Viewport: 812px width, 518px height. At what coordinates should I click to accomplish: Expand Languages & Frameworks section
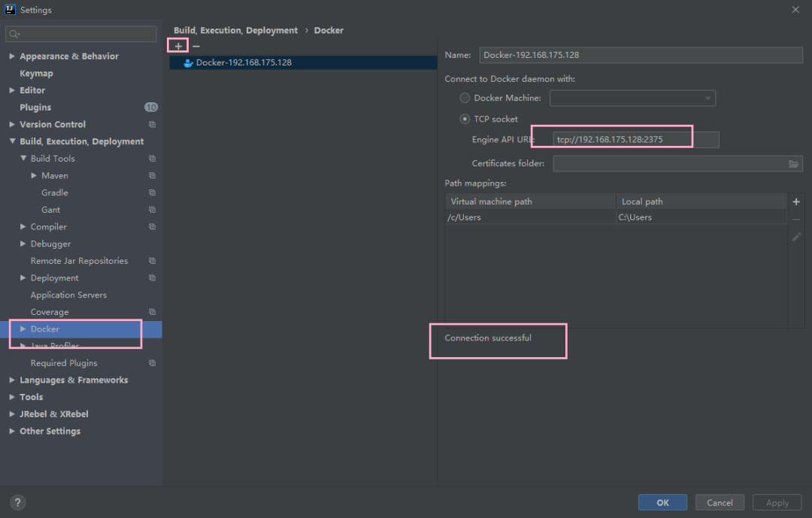(x=12, y=380)
